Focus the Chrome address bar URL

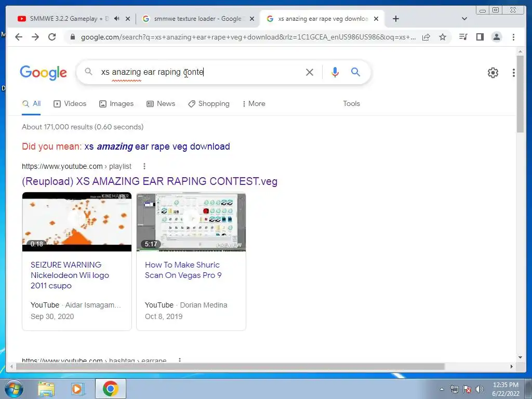[248, 37]
